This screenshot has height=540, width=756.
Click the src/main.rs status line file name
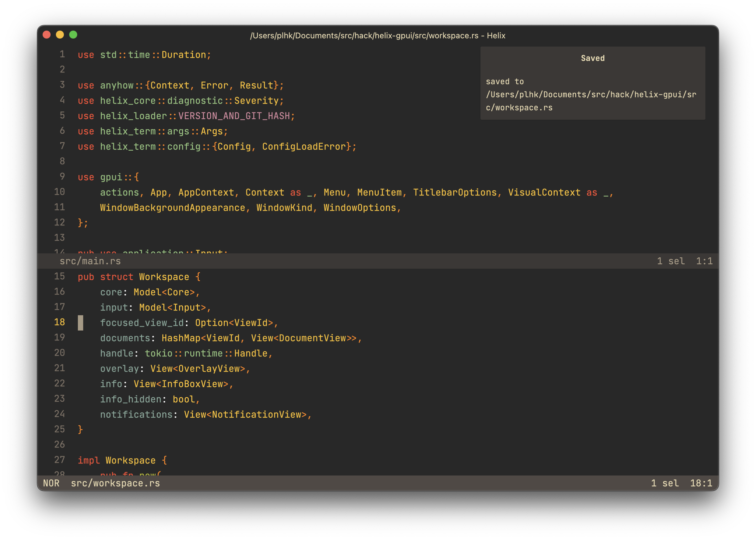coord(90,261)
